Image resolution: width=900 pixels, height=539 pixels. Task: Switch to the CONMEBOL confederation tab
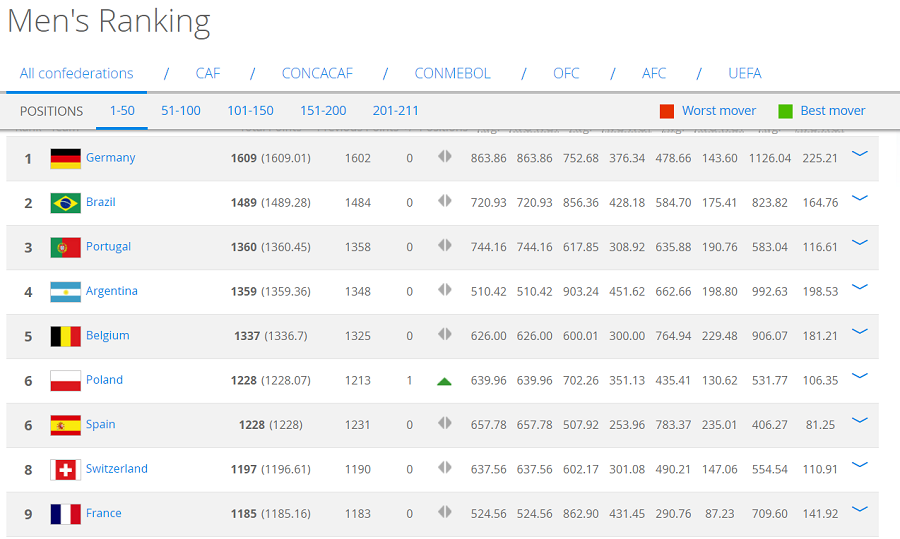pyautogui.click(x=452, y=73)
